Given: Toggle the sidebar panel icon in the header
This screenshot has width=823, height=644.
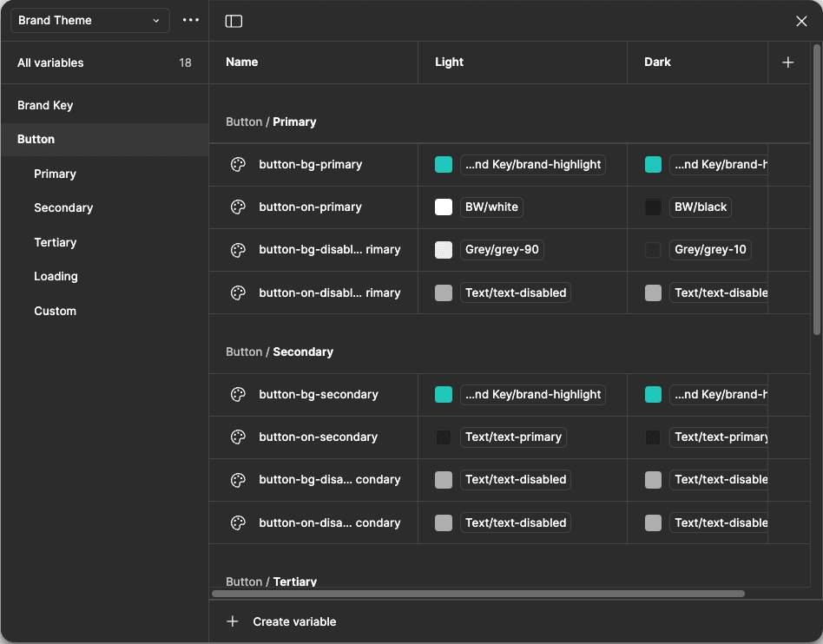Looking at the screenshot, I should pos(233,21).
